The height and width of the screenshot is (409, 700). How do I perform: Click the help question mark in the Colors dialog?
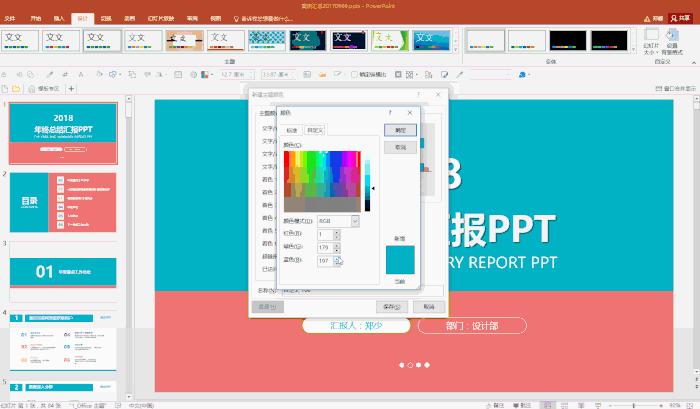point(391,113)
